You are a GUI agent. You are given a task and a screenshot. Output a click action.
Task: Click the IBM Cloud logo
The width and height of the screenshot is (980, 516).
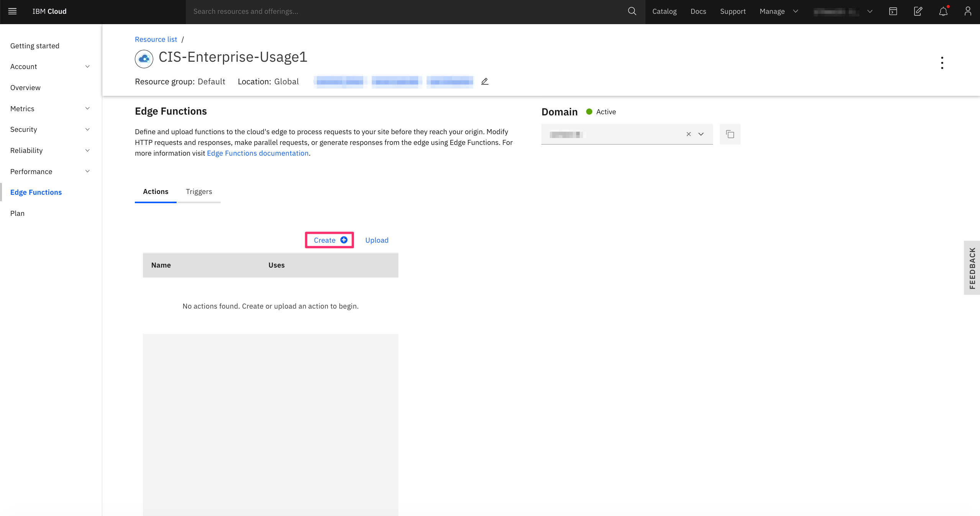pos(49,11)
